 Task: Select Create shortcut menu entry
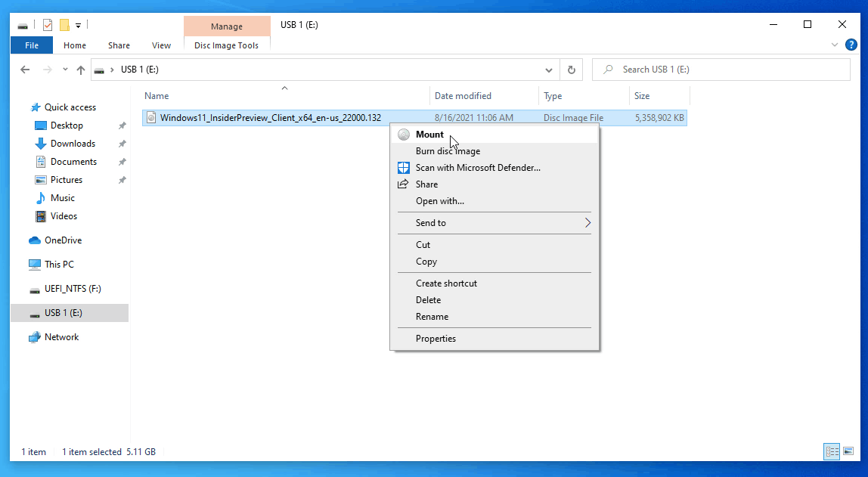pos(494,283)
